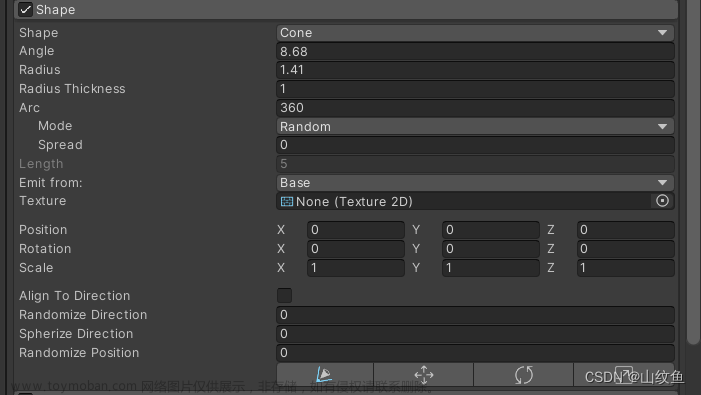Screen dimensions: 701x395
Task: Select the Spread input field
Action: [475, 145]
